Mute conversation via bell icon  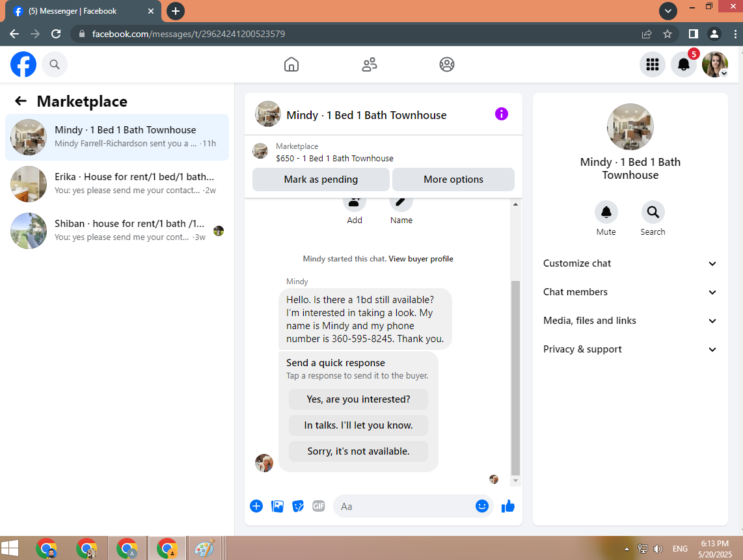(x=606, y=212)
